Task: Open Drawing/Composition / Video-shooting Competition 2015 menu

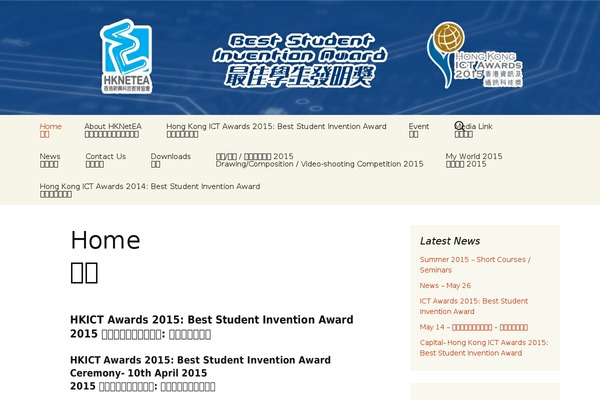Action: [320, 160]
